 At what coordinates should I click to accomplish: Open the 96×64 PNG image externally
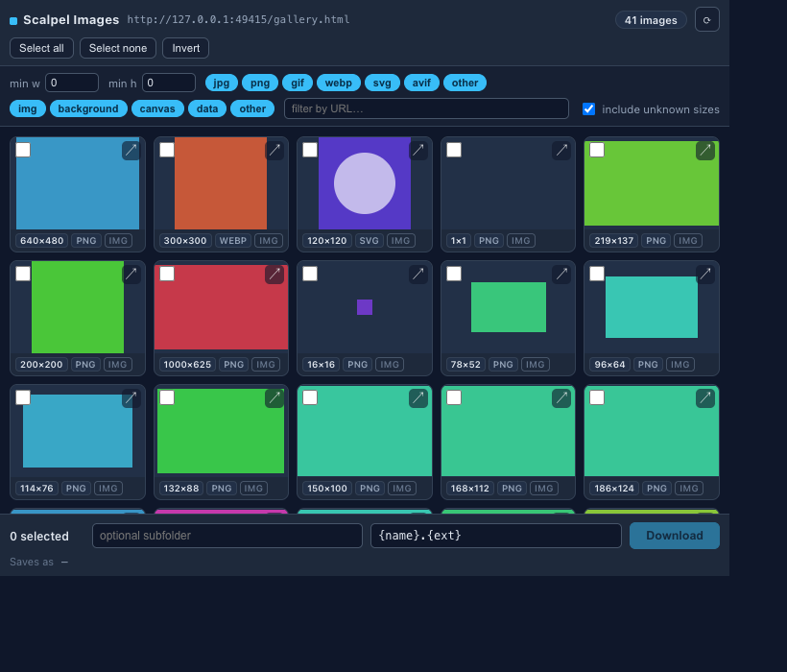coord(705,274)
